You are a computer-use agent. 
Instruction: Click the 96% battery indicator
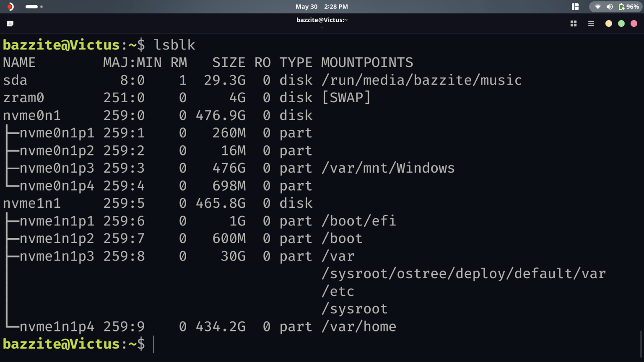click(x=627, y=7)
